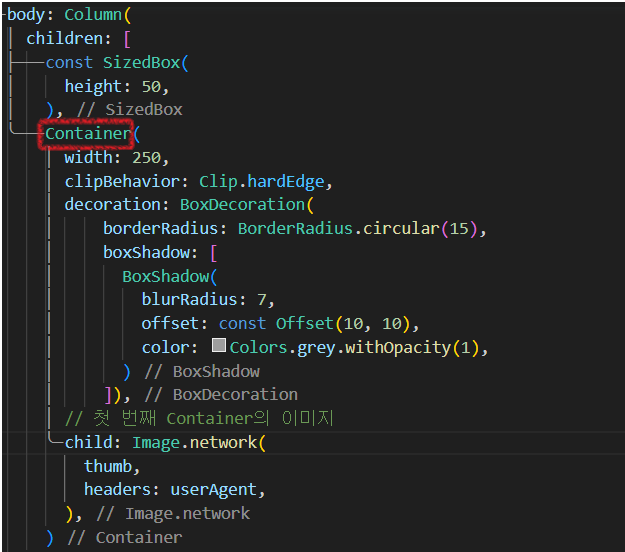Screen dimensions: 625x552
Task: Click the 'height: 50,' line
Action: [117, 86]
